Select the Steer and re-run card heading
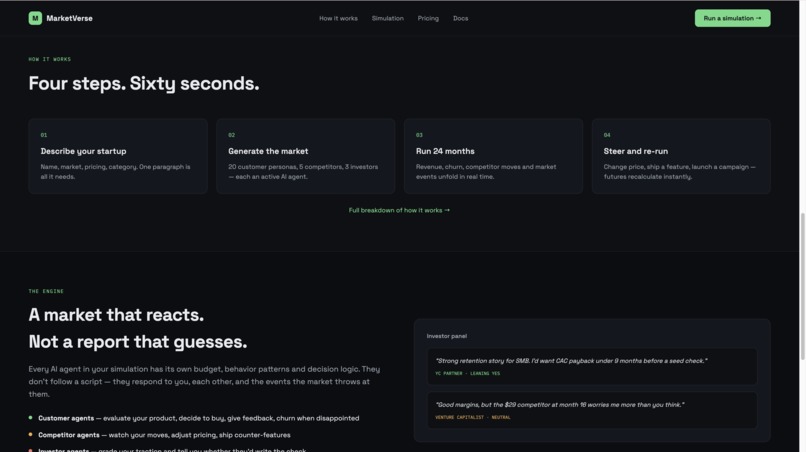Viewport: 806px width, 452px height. coord(636,151)
